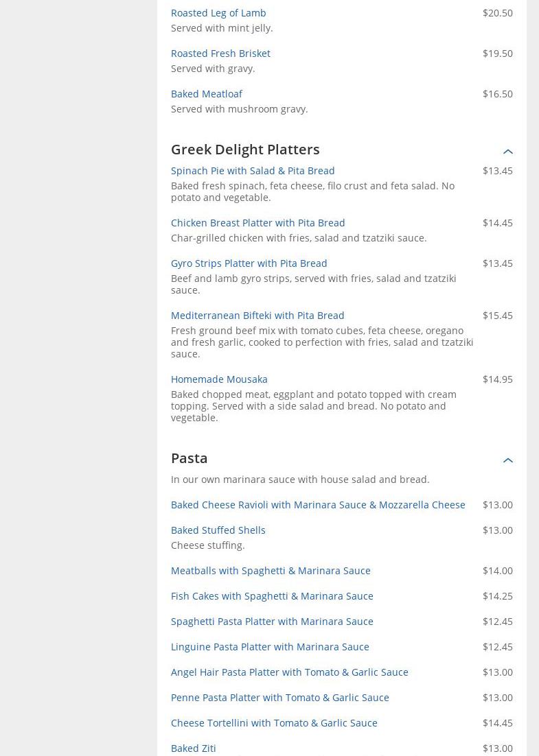Select Roasted Fresh Brisket menu item
This screenshot has height=756, width=539.
click(x=220, y=54)
